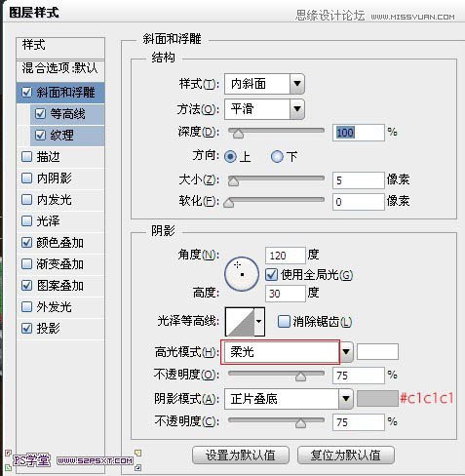Click the 深度 value field 100
The width and height of the screenshot is (465, 476).
359,133
